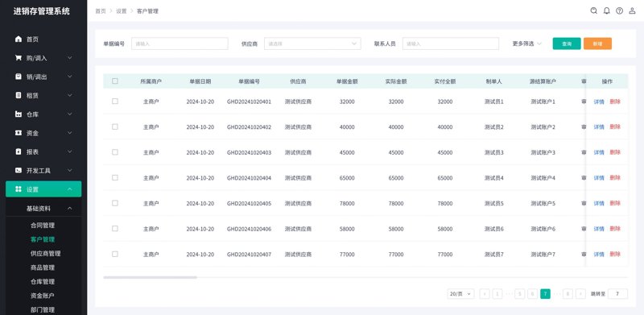Expand the 资金 menu chevron
644x315 pixels.
pos(70,133)
